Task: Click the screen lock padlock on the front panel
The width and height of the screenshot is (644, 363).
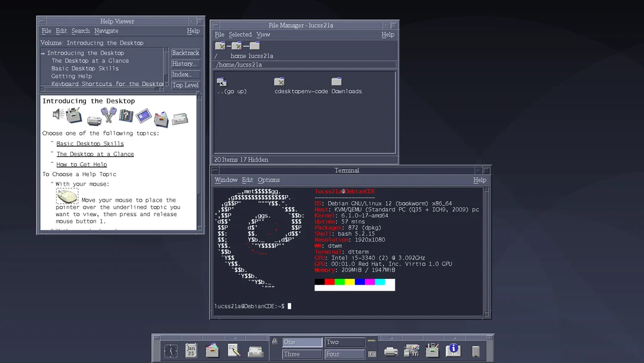Action: (274, 342)
